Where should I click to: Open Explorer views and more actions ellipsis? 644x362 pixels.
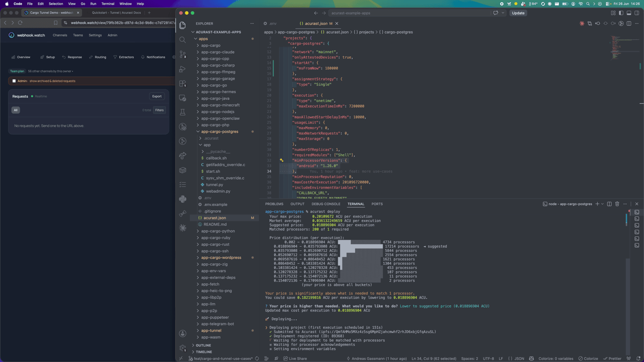(x=252, y=23)
